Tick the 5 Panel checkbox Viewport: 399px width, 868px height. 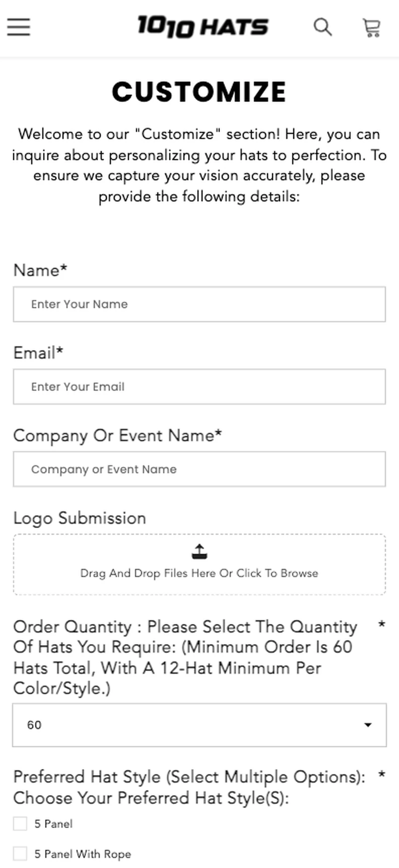[x=20, y=824]
